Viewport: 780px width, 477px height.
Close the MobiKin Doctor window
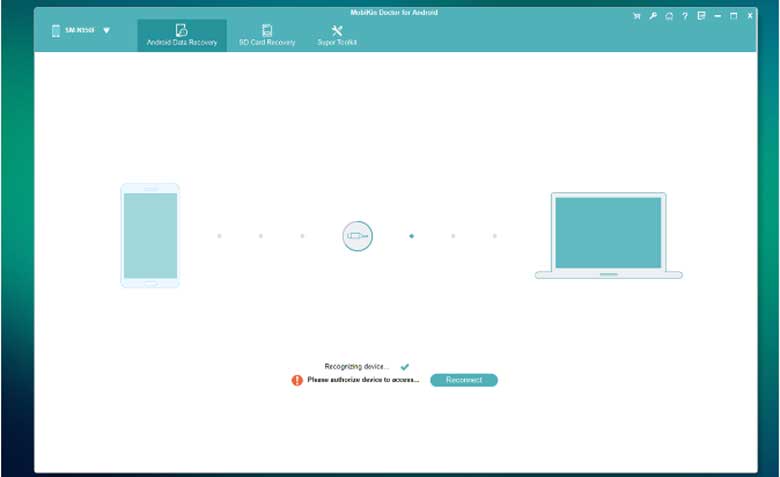(750, 16)
